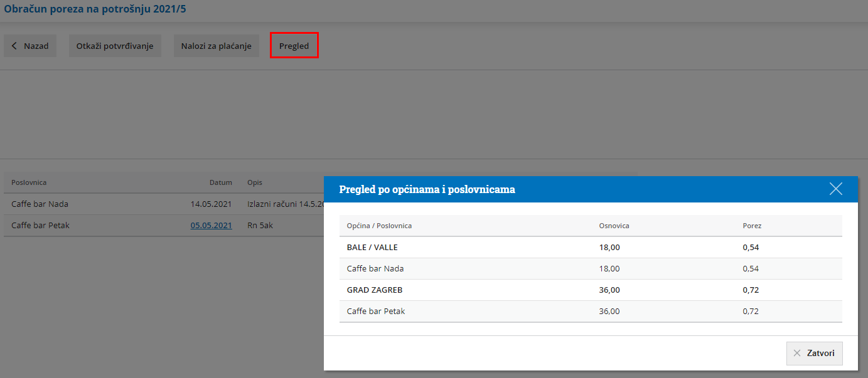
Task: Click the 0,72 tax for GRAD ZAGREB
Action: [751, 290]
